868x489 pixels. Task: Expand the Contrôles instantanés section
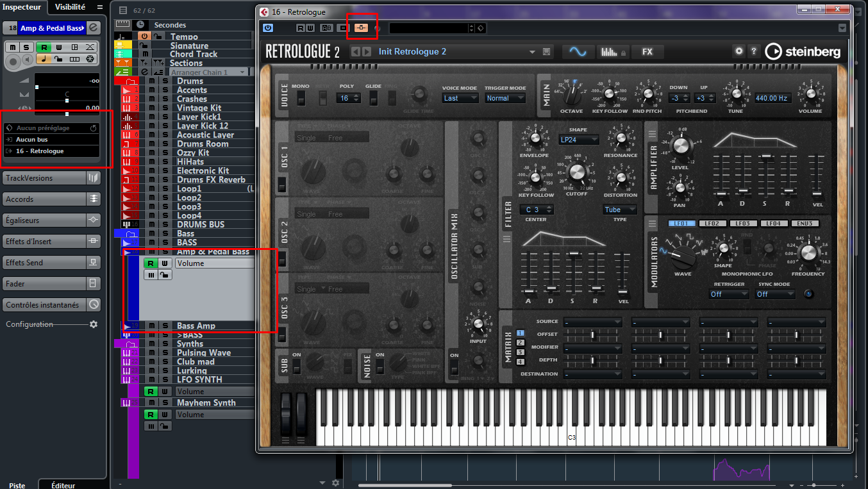(52, 305)
